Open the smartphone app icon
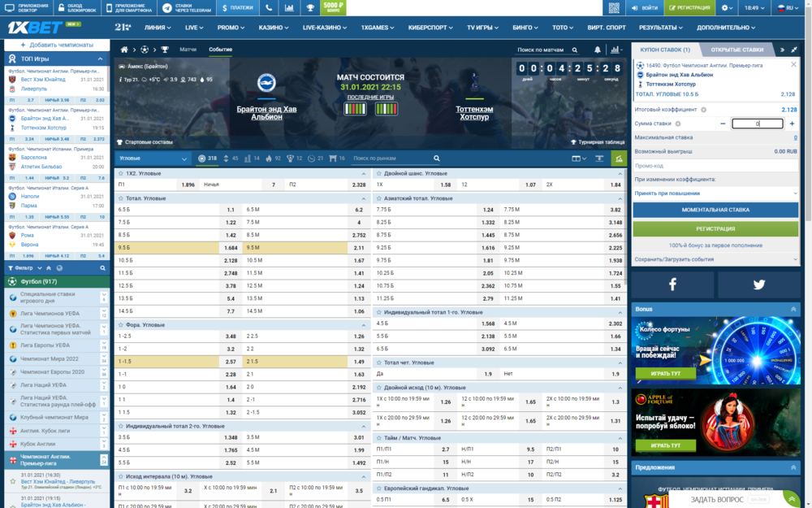The width and height of the screenshot is (812, 508). (x=109, y=8)
